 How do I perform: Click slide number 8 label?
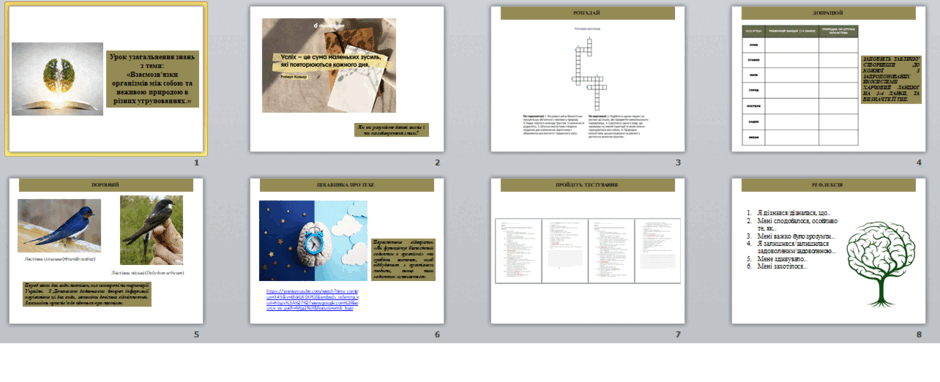click(919, 335)
